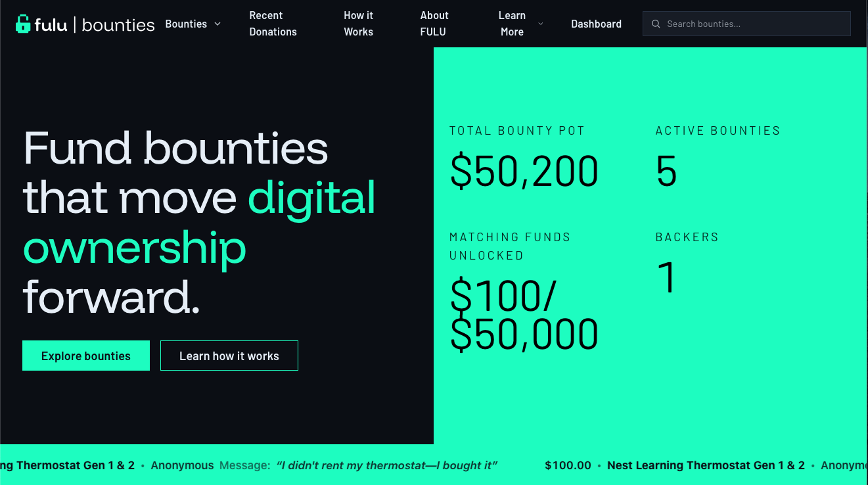Click the Anonymous donor name in the ticker

coord(182,465)
